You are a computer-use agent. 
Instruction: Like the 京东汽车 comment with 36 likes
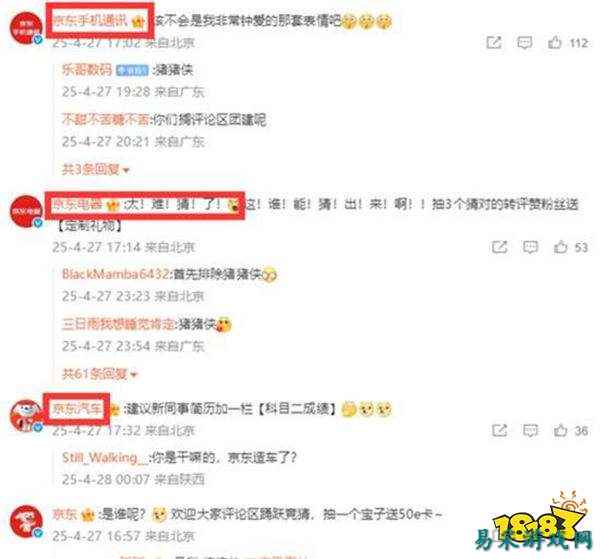pos(561,430)
